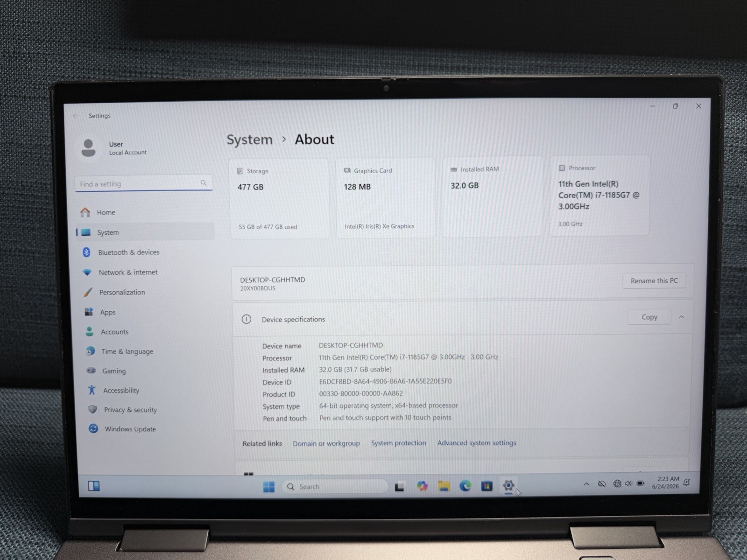Click Pen and touch support value
This screenshot has height=560, width=747.
coord(385,418)
